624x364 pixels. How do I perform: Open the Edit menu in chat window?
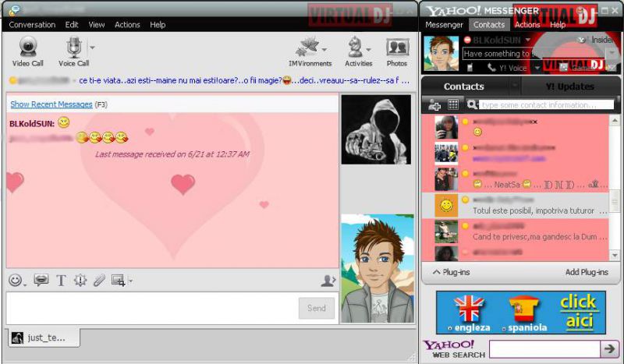72,25
